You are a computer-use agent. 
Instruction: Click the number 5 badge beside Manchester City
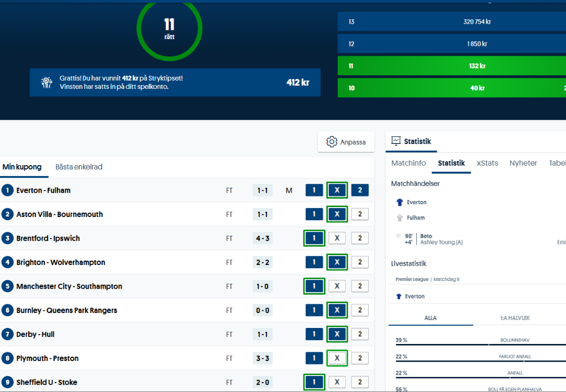pyautogui.click(x=7, y=287)
